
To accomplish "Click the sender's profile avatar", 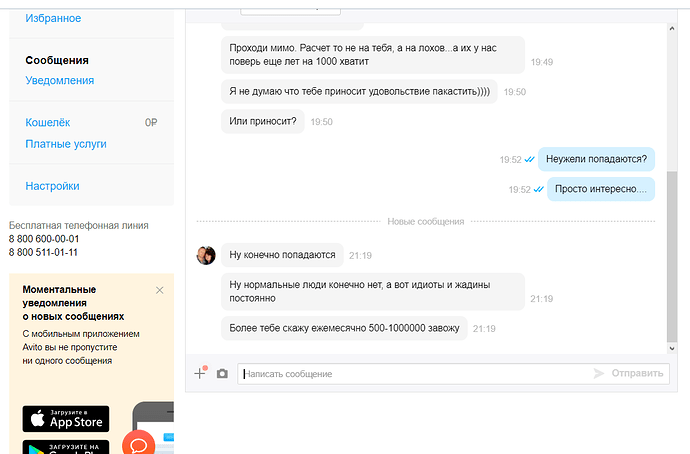I will coord(206,255).
